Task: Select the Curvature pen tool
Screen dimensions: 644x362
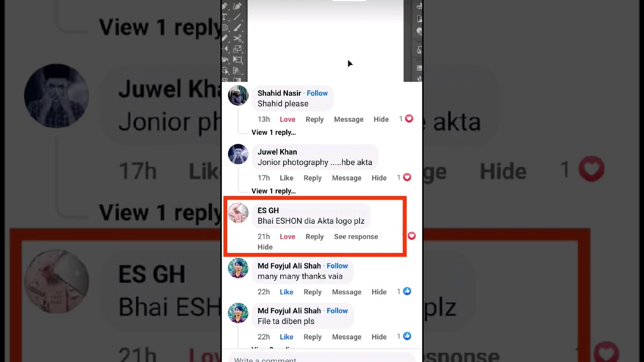Action: 237,6
